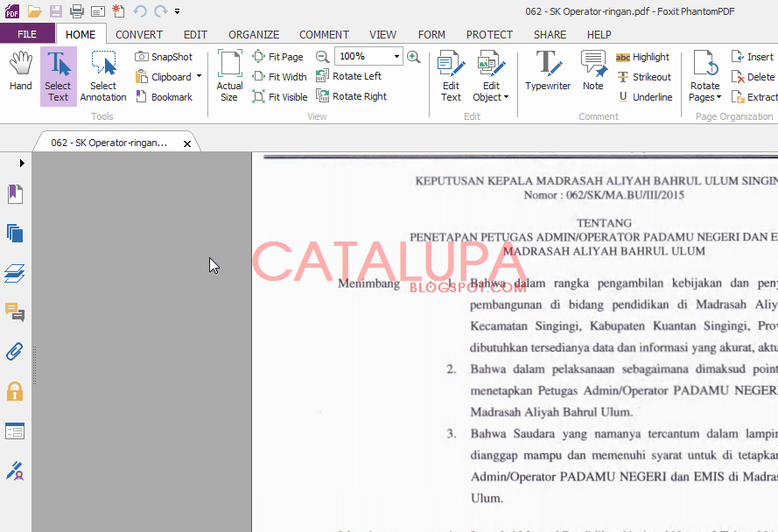Viewport: 778px width, 532px height.
Task: Click the 100% zoom input field
Action: coord(364,57)
